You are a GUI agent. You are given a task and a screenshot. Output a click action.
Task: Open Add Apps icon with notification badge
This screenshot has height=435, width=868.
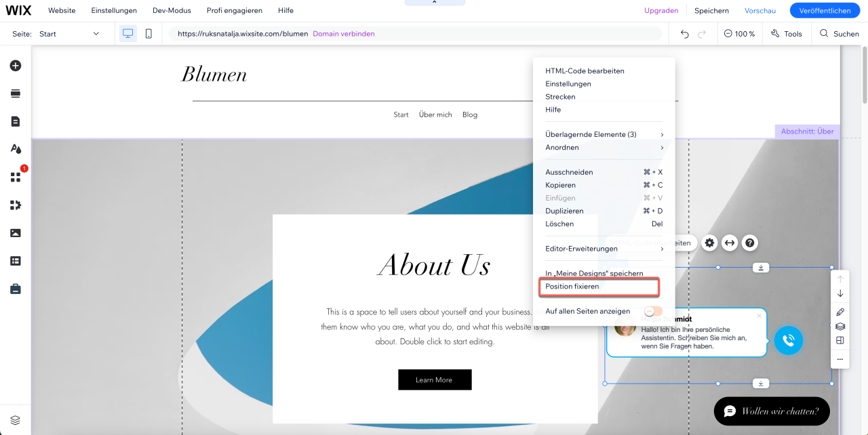pos(16,177)
